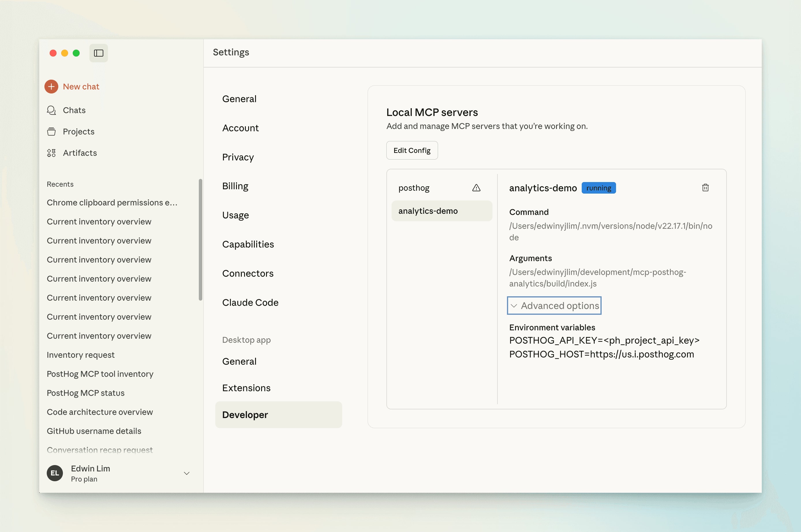Collapse the sidebar with the panel icon
The width and height of the screenshot is (801, 532).
coord(98,53)
